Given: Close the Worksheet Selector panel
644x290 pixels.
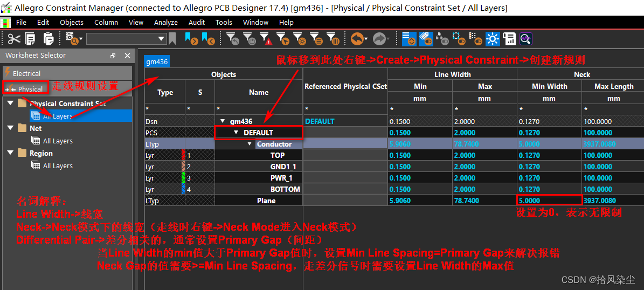Looking at the screenshot, I should click(x=127, y=56).
